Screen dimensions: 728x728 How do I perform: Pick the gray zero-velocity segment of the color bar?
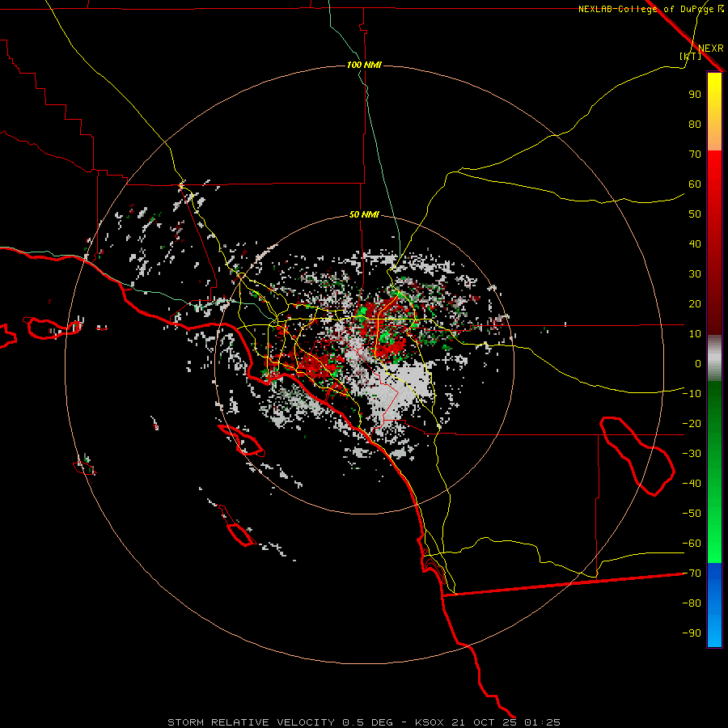(714, 358)
